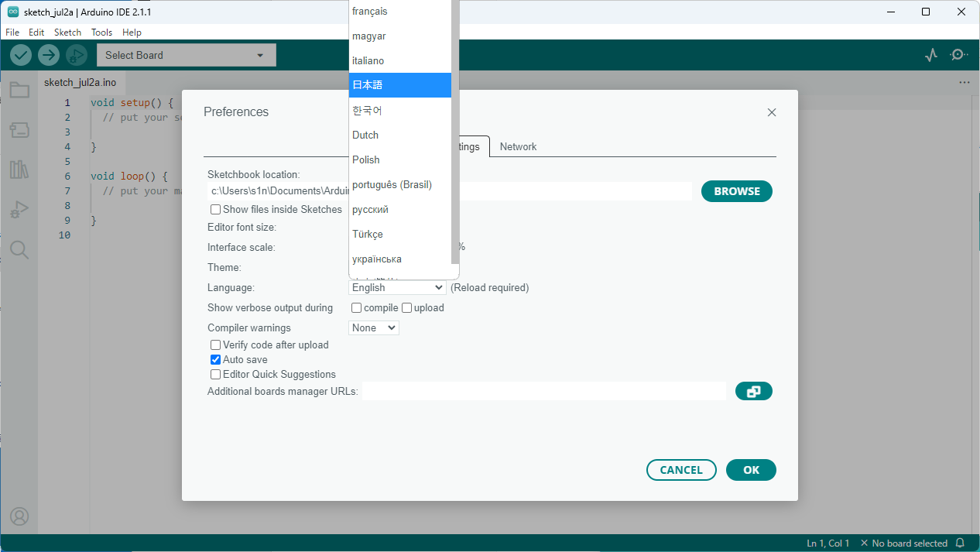980x552 pixels.
Task: Open the Sketchbook folder sidebar icon
Action: click(x=19, y=91)
